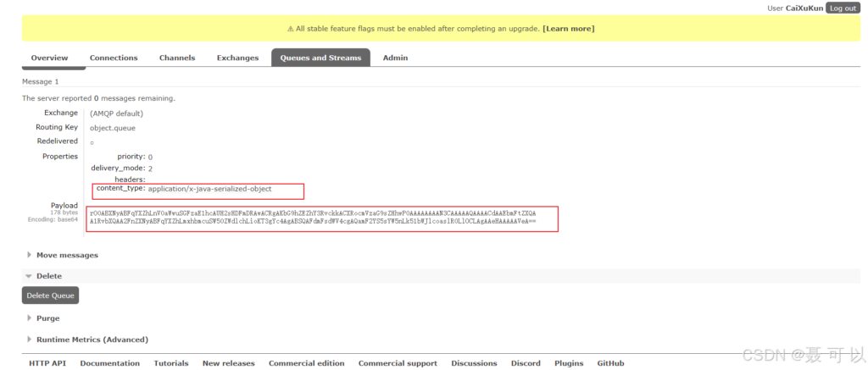The height and width of the screenshot is (370, 868).
Task: Open the Learn more link
Action: click(568, 29)
